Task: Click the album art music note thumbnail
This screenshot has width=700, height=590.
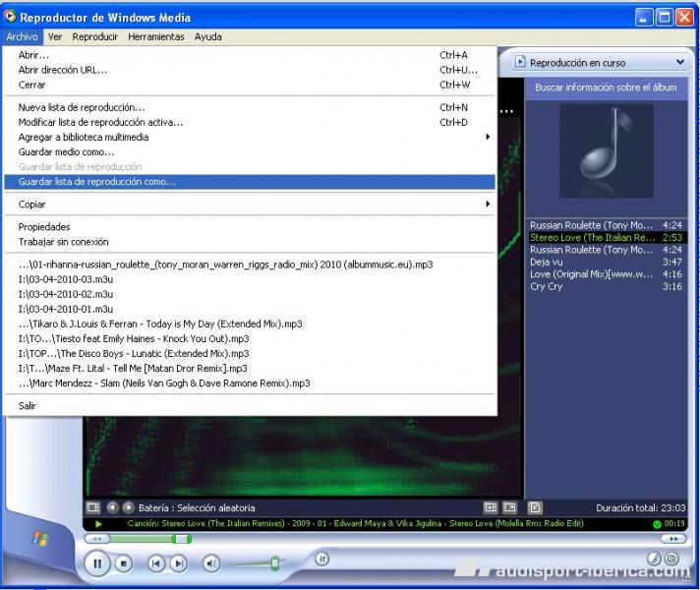Action: click(607, 151)
